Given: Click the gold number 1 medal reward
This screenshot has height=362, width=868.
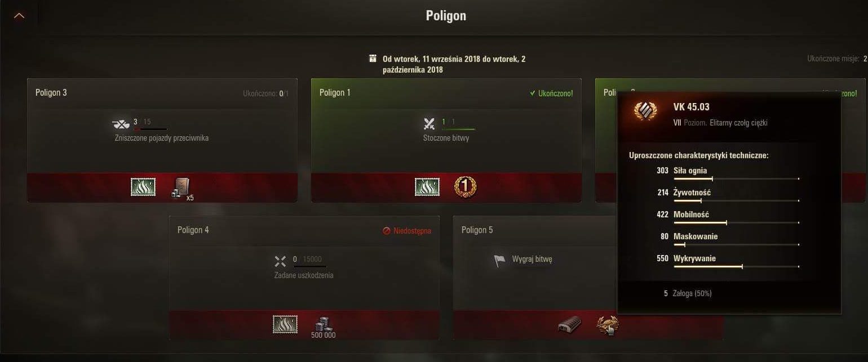Looking at the screenshot, I should pyautogui.click(x=465, y=187).
